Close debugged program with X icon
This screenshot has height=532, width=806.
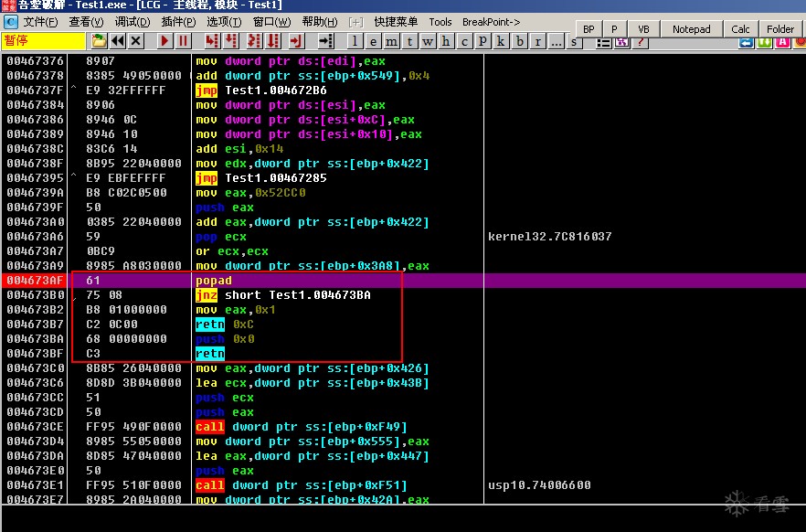[x=135, y=40]
